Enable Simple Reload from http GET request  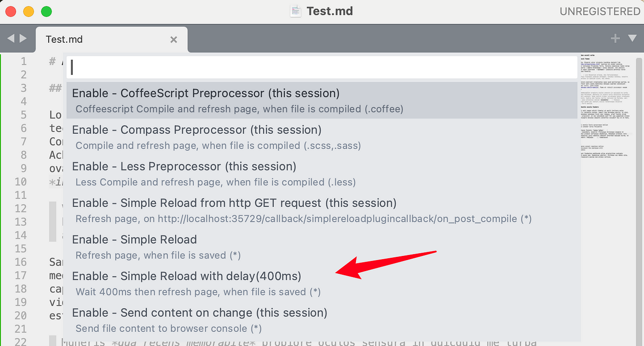click(x=322, y=210)
